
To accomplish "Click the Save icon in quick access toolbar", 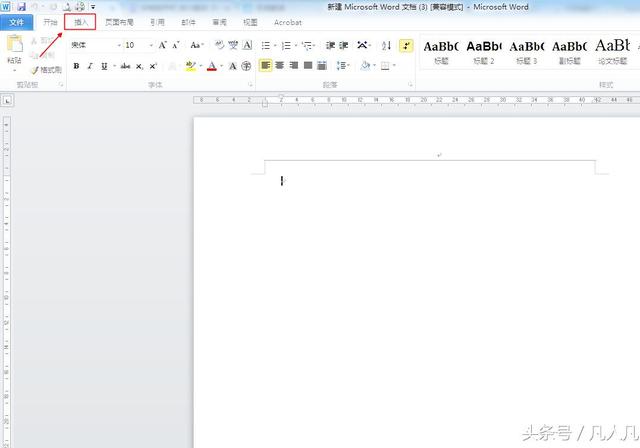I will (21, 7).
